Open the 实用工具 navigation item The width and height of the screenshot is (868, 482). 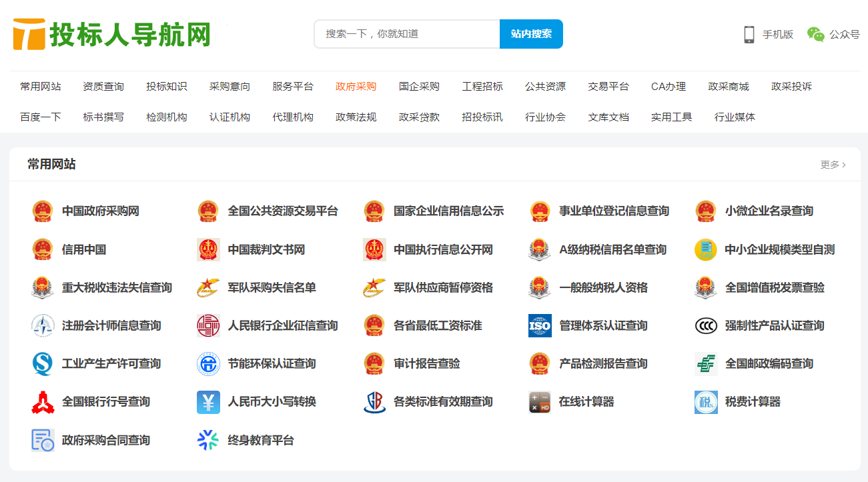pos(672,117)
